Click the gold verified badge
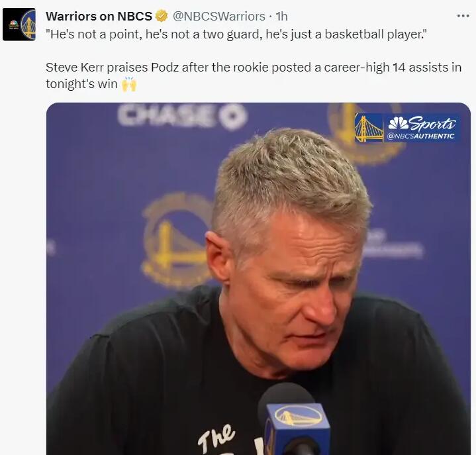 [x=162, y=16]
